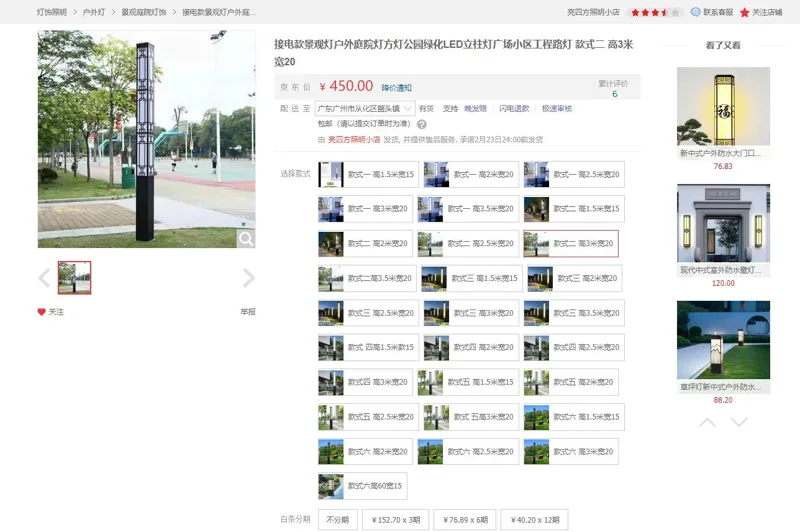
Task: Select option 款式一 高3.5米宽20
Action: tap(468, 209)
